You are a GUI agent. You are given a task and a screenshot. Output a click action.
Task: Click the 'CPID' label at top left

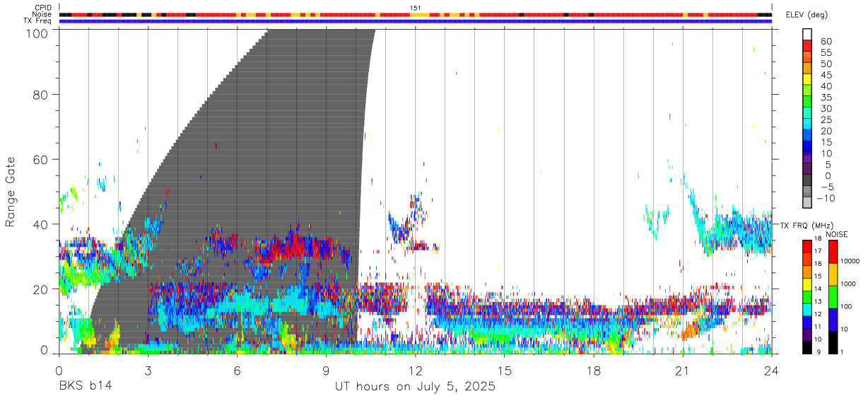pos(42,8)
